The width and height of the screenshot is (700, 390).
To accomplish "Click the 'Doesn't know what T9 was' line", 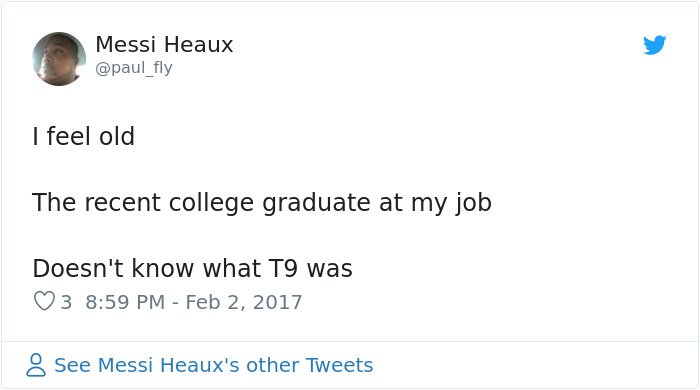I will (192, 269).
